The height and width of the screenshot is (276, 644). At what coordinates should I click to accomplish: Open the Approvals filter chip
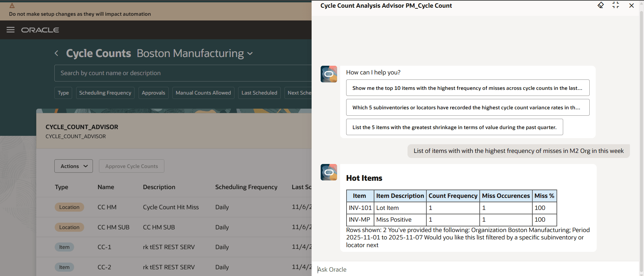(153, 93)
